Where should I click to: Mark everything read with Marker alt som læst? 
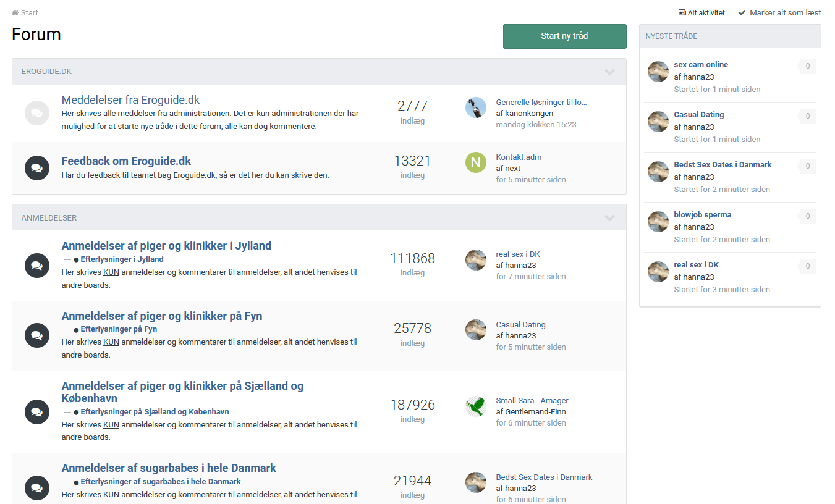[779, 12]
